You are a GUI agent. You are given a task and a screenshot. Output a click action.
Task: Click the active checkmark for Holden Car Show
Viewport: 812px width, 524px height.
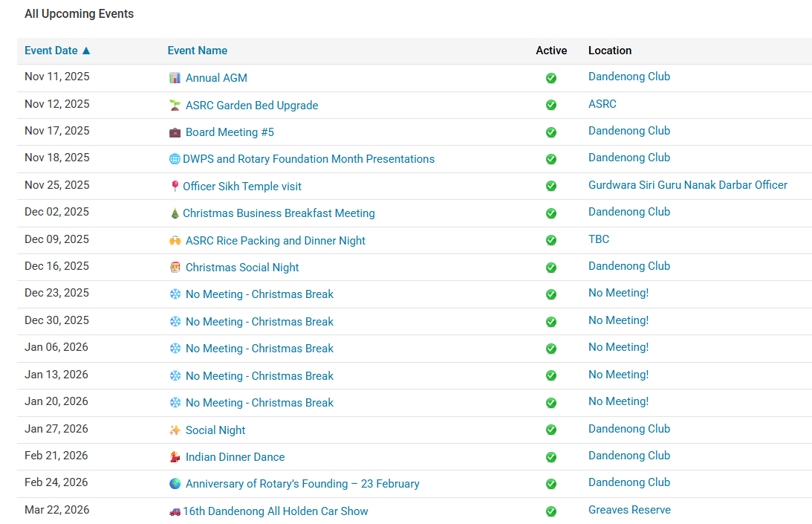(551, 511)
